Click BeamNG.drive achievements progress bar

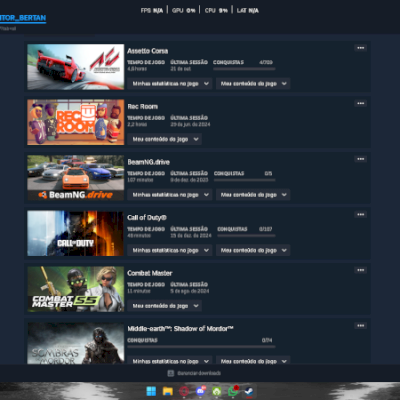pyautogui.click(x=244, y=180)
